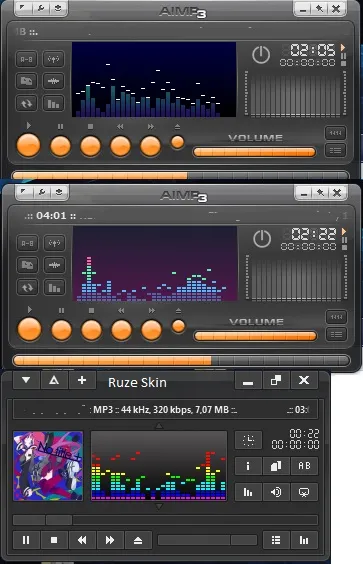Pause track in the middle AIMP3 player
Viewport: 363px width, 564px height.
[61, 330]
